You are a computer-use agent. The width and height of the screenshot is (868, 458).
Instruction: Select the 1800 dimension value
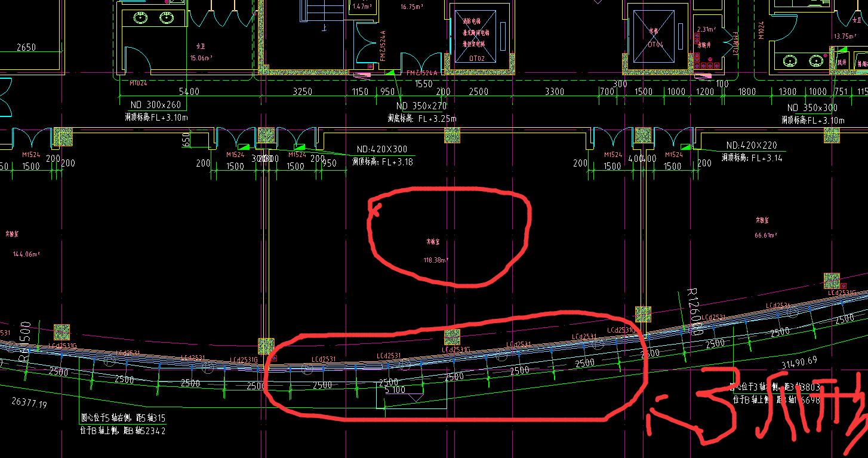click(747, 92)
